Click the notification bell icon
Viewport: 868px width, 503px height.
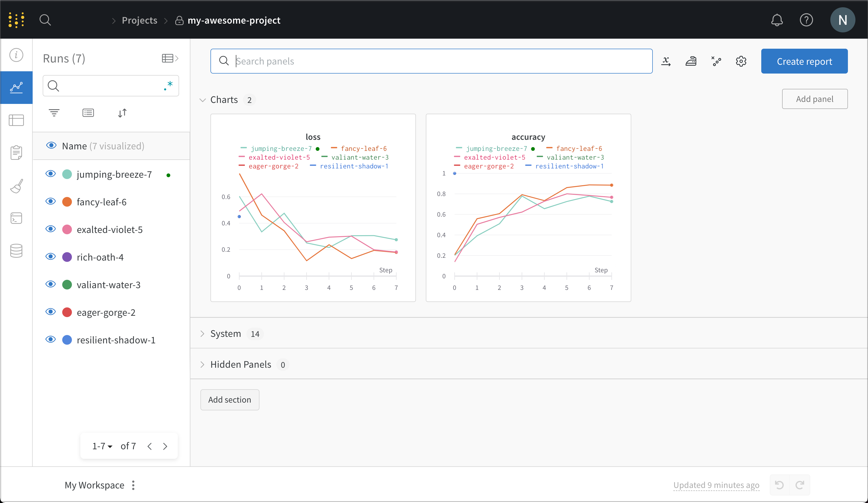777,20
